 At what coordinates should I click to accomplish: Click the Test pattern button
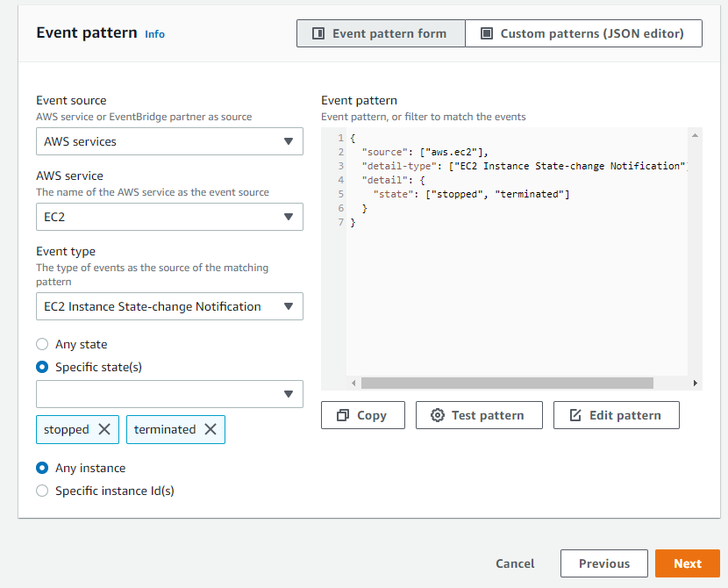point(479,415)
